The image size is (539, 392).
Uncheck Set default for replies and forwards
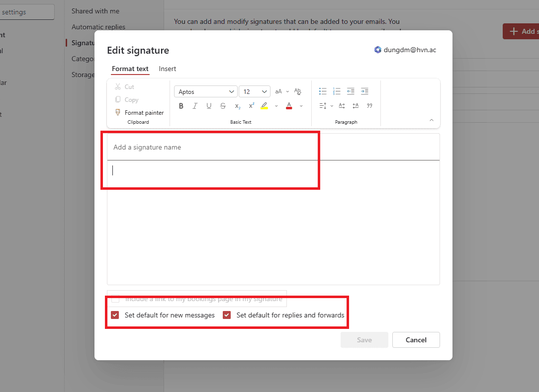227,314
